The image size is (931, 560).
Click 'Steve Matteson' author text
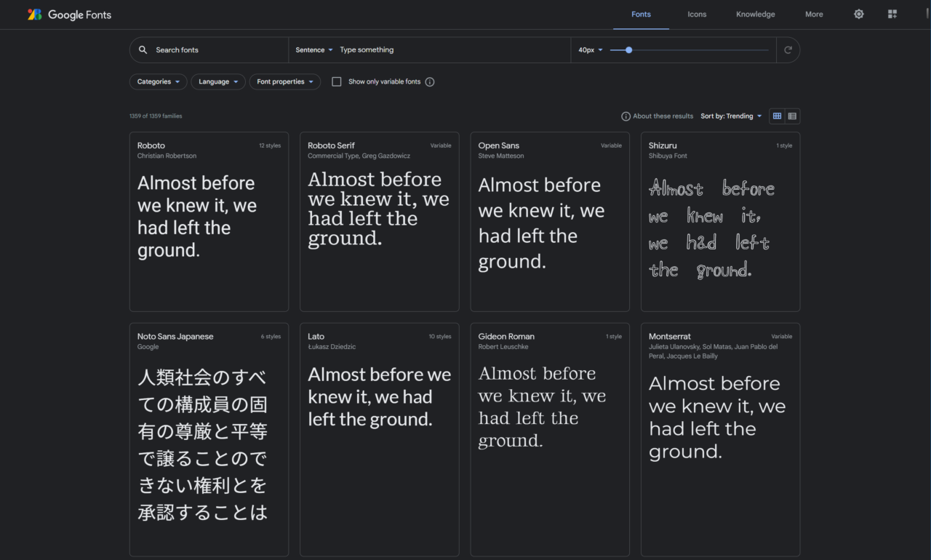(x=501, y=156)
